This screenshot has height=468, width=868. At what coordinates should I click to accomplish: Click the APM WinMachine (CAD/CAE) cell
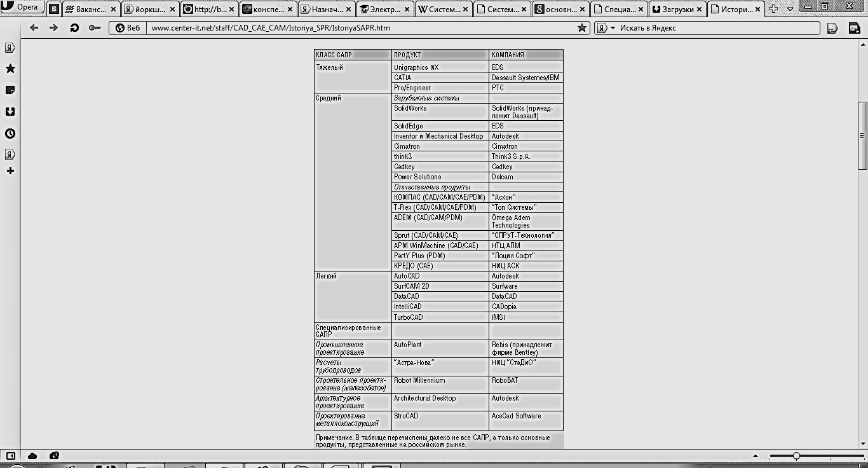pyautogui.click(x=440, y=245)
